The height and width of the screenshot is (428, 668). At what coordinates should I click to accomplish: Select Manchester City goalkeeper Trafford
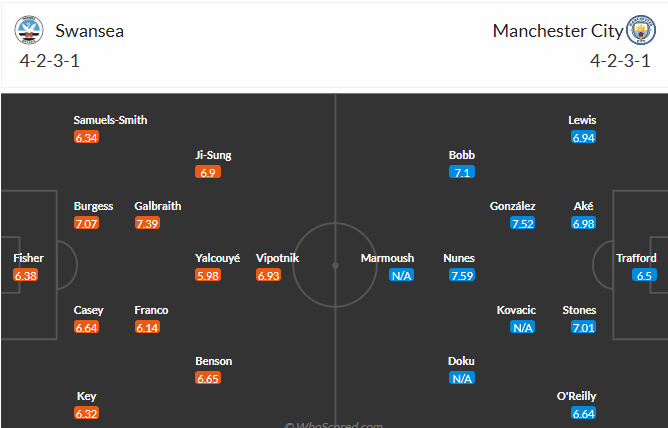pos(636,258)
